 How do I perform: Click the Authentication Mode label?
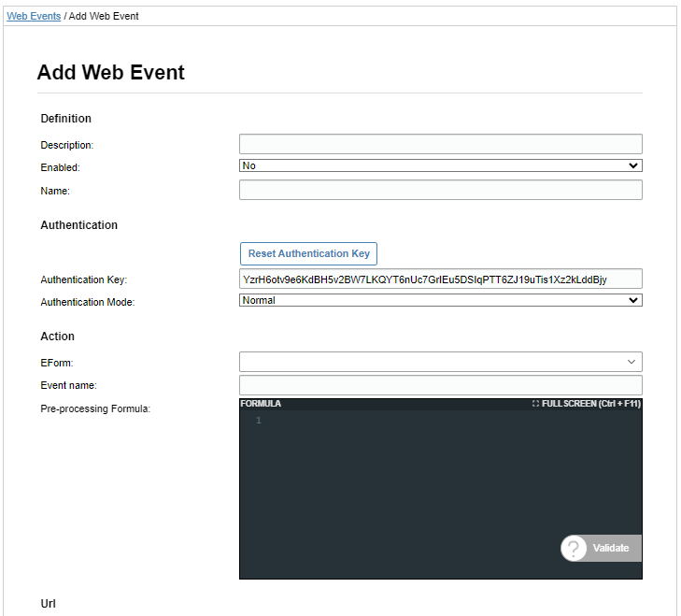pyautogui.click(x=87, y=302)
